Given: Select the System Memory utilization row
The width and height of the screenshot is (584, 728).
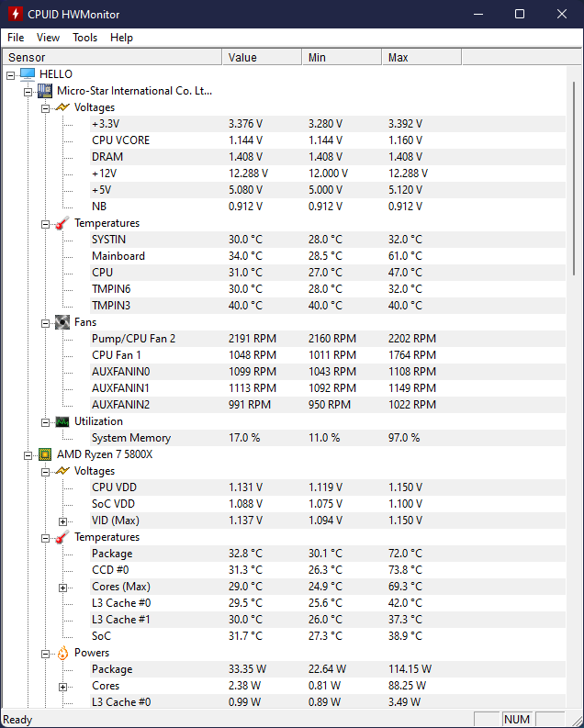Looking at the screenshot, I should tap(328, 438).
